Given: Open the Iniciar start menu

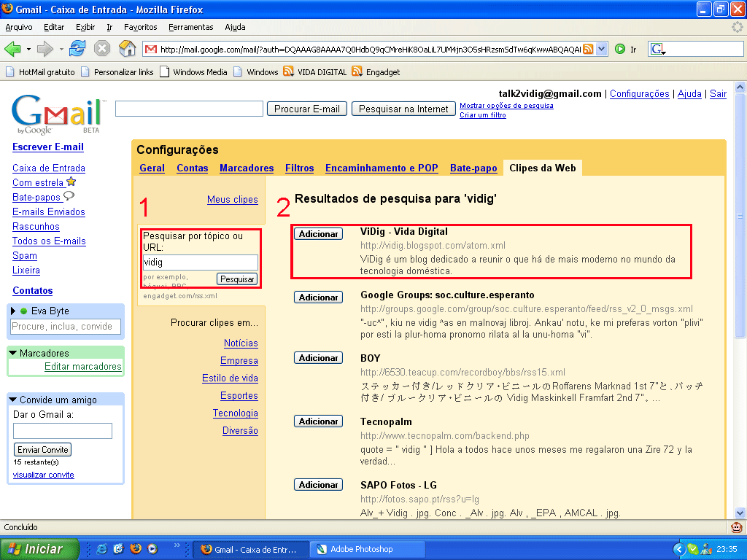Looking at the screenshot, I should 39,549.
